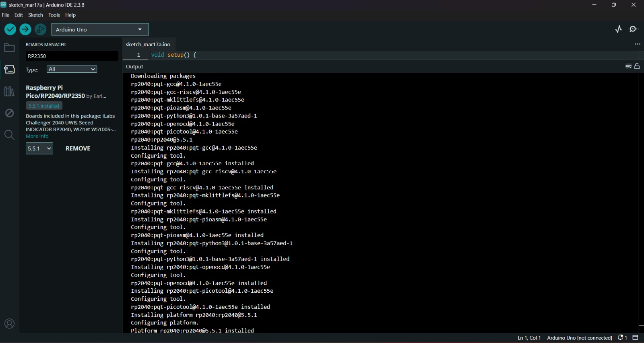Click the void setup() code line

[x=174, y=55]
